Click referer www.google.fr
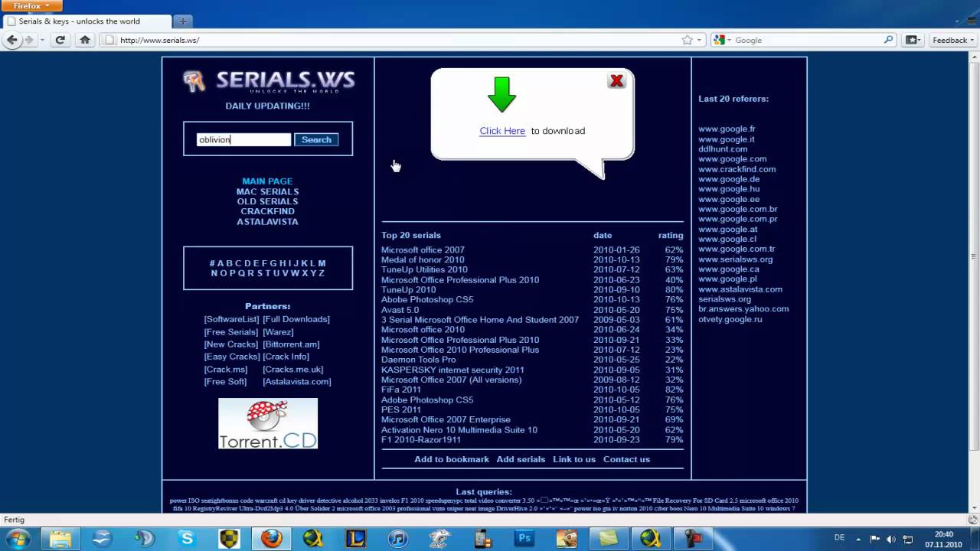Viewport: 980px width, 551px height. point(727,129)
